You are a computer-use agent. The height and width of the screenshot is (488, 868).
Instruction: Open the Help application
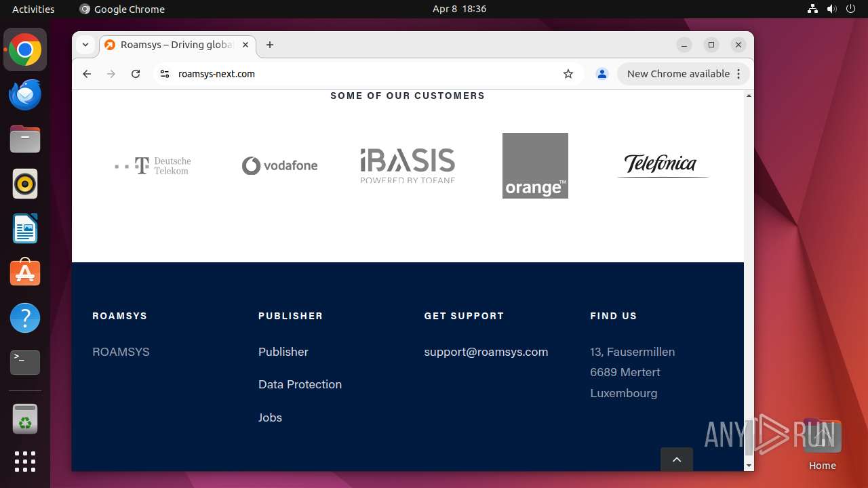click(x=25, y=318)
